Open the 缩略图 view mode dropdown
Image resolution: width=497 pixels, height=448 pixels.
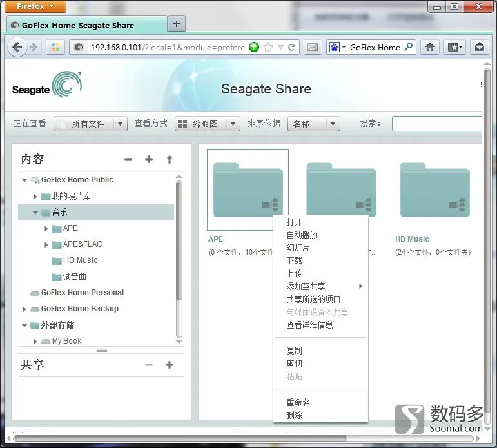pyautogui.click(x=208, y=124)
